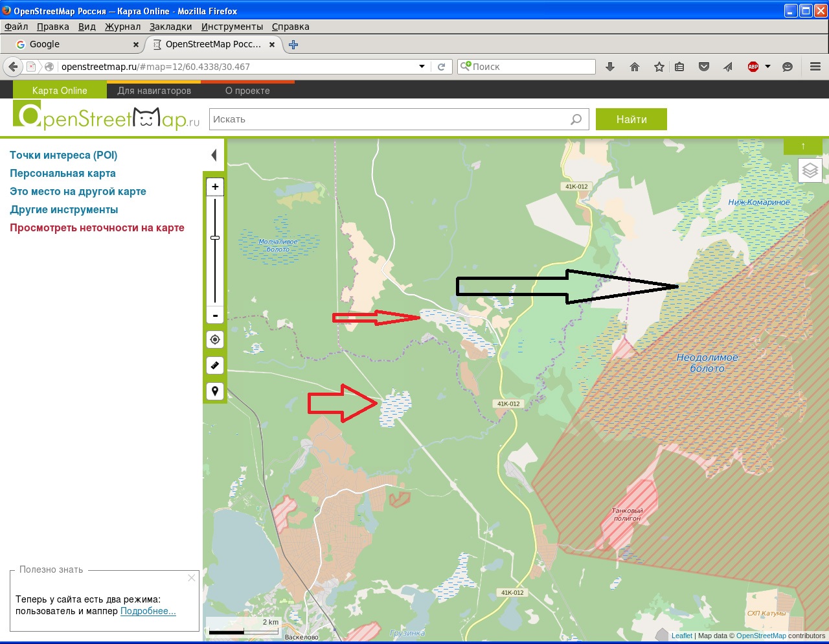This screenshot has width=829, height=644.
Task: Open a new tab with the plus icon
Action: (293, 45)
